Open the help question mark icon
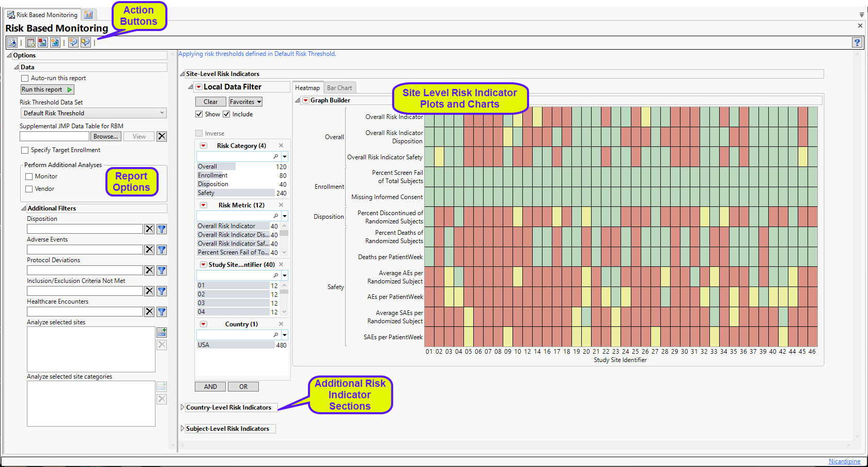Viewport: 868px width, 467px height. coord(857,42)
